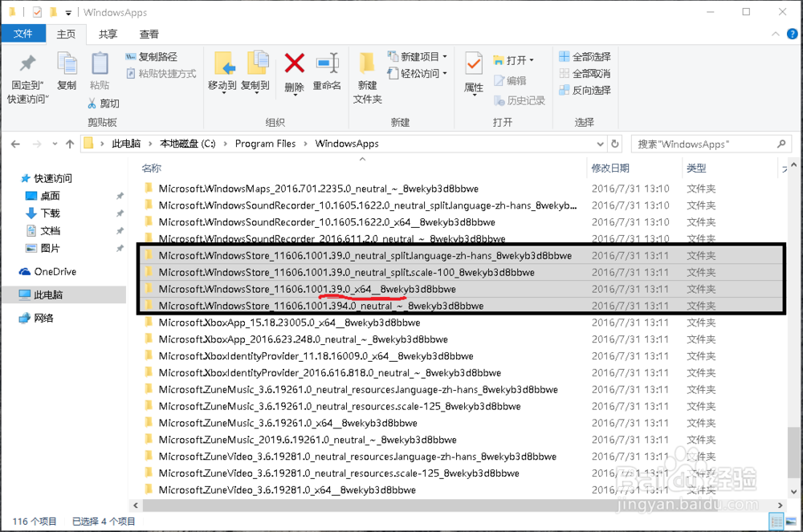Screen dimensions: 803x532
Task: Create a new folder with New folder icon
Action: point(367,64)
